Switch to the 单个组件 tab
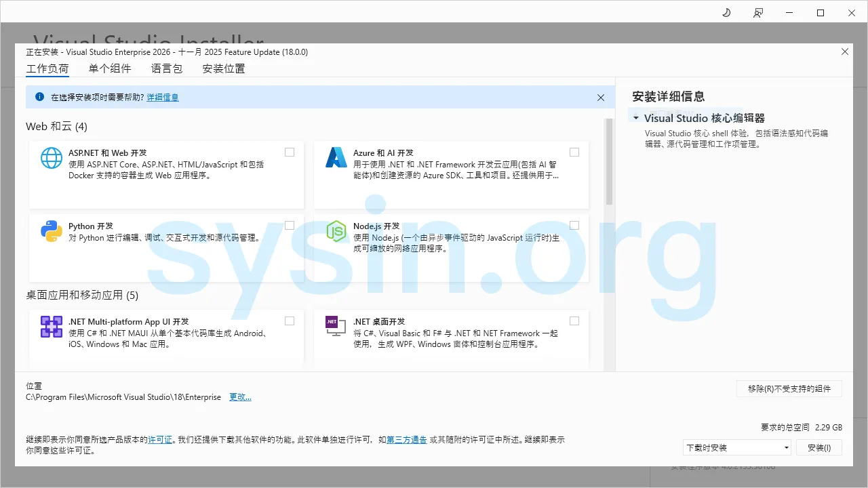Image resolution: width=868 pixels, height=488 pixels. pos(110,68)
